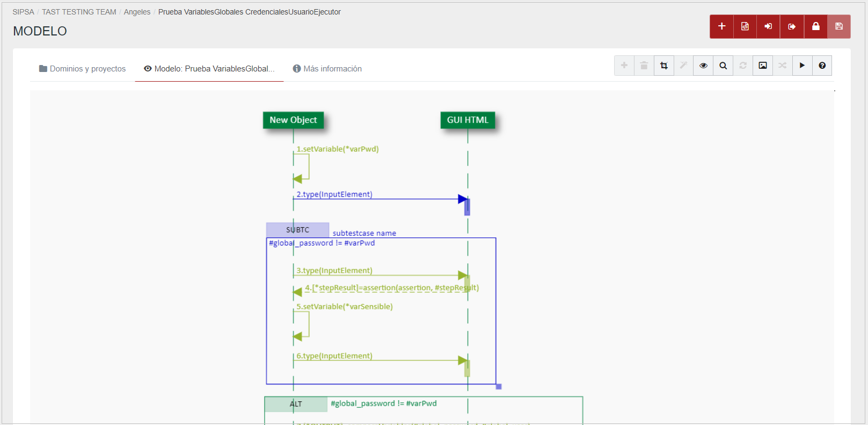
Task: Click the red export arrow icon
Action: (792, 26)
